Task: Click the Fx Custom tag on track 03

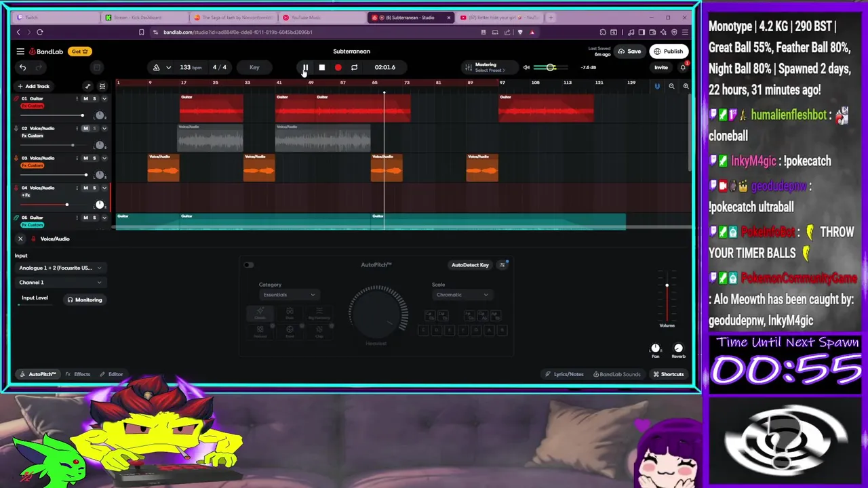Action: (x=32, y=165)
